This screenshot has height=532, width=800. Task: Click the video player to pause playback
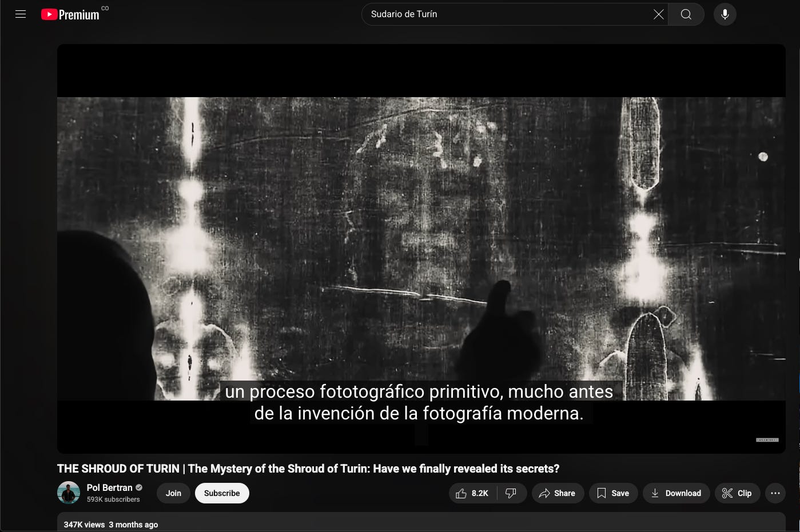[x=421, y=249]
